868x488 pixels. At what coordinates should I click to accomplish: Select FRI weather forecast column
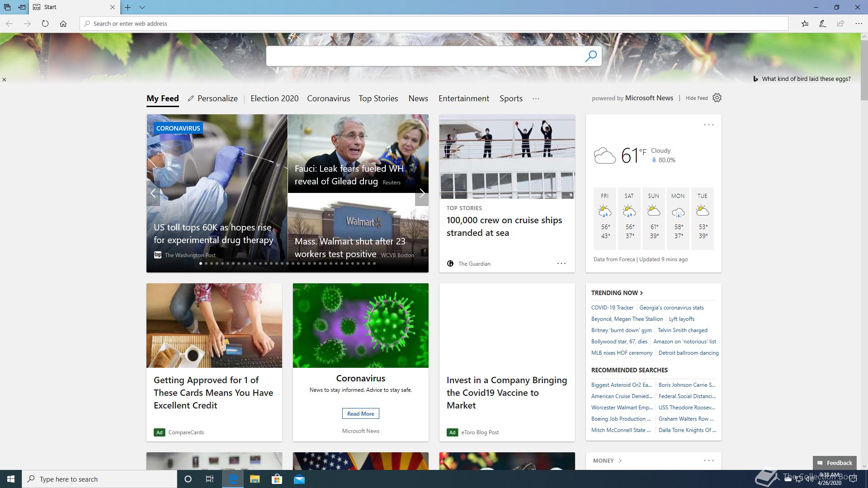pos(605,219)
